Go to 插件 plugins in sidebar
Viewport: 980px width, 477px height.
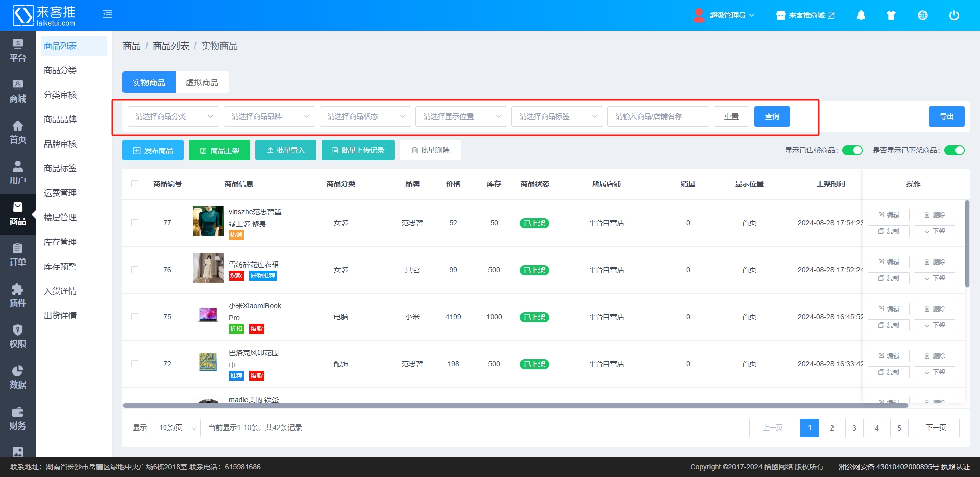pos(18,296)
